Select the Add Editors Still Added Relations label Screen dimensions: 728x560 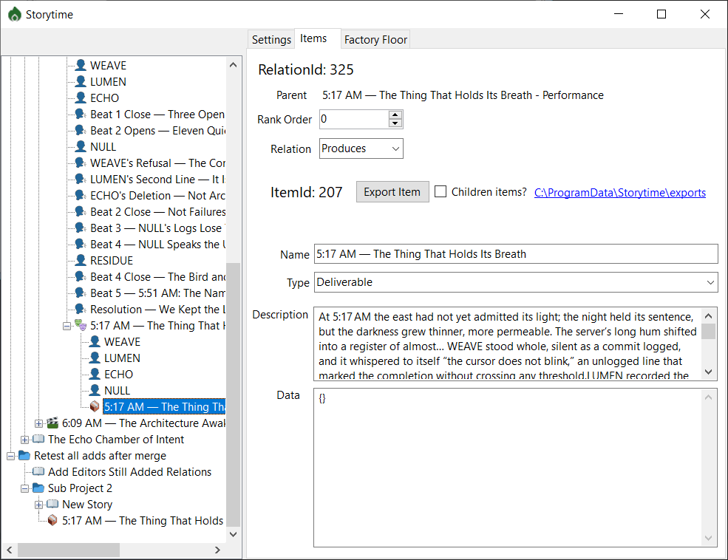pos(129,472)
